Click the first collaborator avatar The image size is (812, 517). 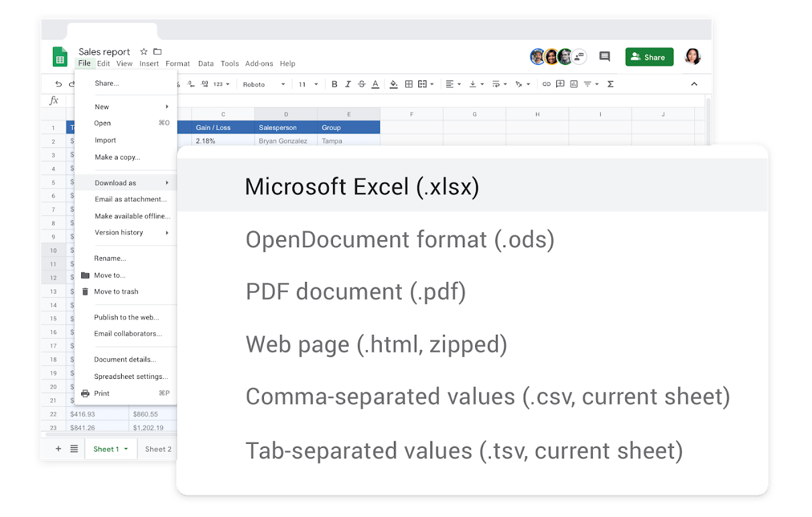click(x=538, y=57)
